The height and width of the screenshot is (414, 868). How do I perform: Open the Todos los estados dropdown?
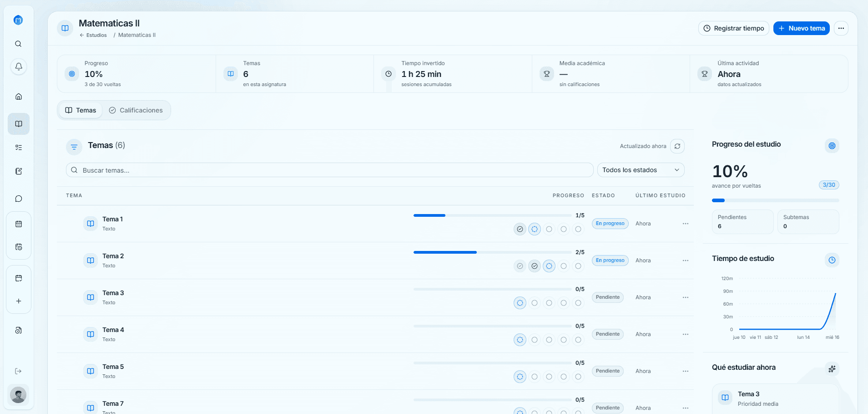(641, 170)
